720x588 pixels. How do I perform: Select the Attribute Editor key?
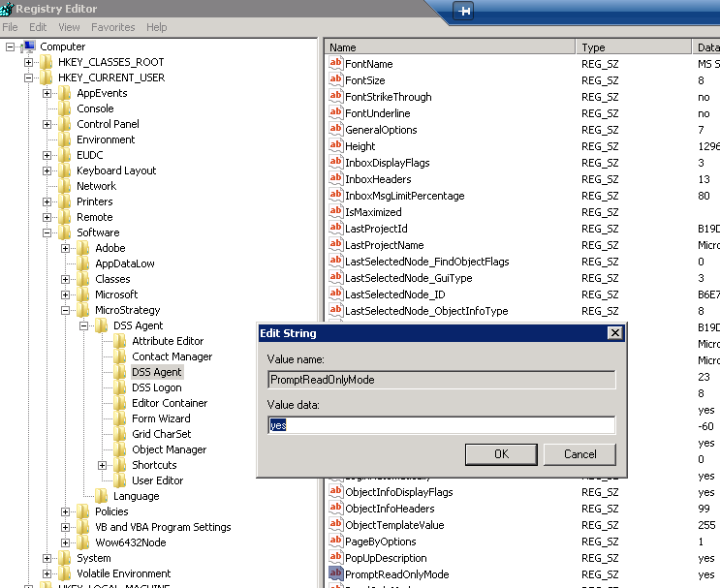click(x=168, y=341)
